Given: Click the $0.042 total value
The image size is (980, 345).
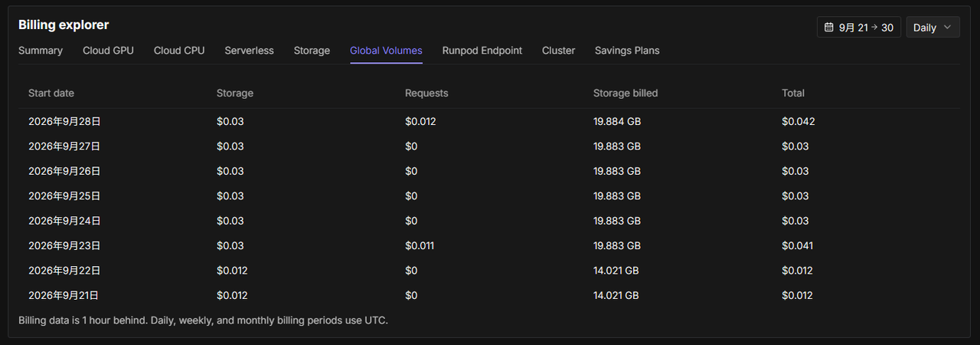Looking at the screenshot, I should click(x=799, y=121).
